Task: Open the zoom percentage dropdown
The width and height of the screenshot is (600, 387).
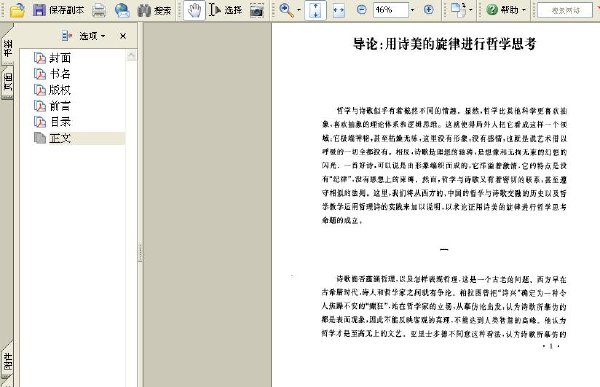Action: pyautogui.click(x=412, y=10)
